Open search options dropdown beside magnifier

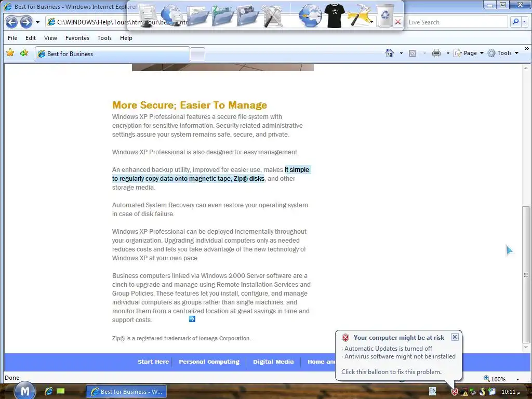click(x=525, y=22)
